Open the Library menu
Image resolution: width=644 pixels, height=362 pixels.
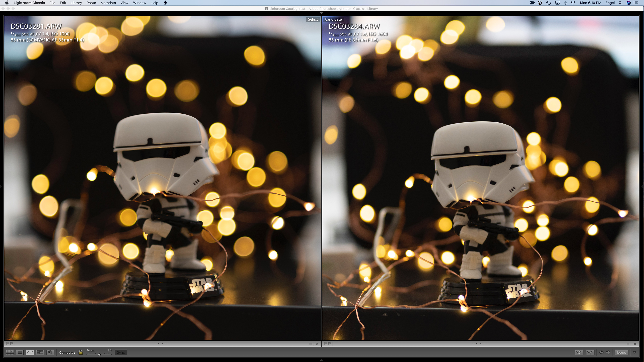[76, 3]
